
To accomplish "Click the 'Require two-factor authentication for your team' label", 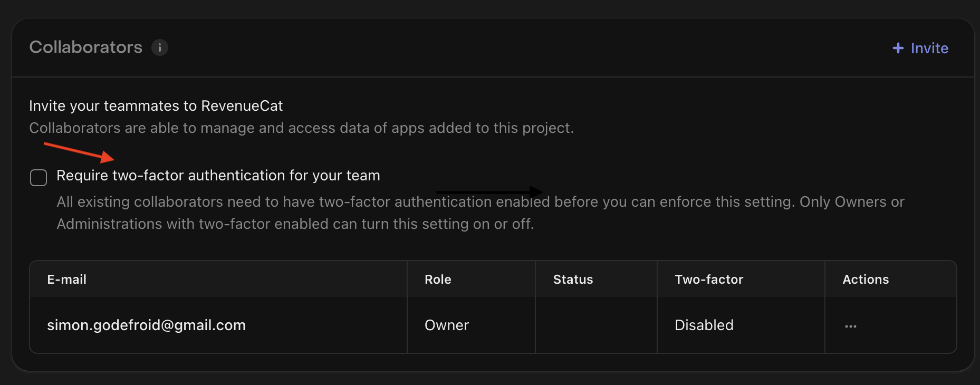I will point(218,176).
